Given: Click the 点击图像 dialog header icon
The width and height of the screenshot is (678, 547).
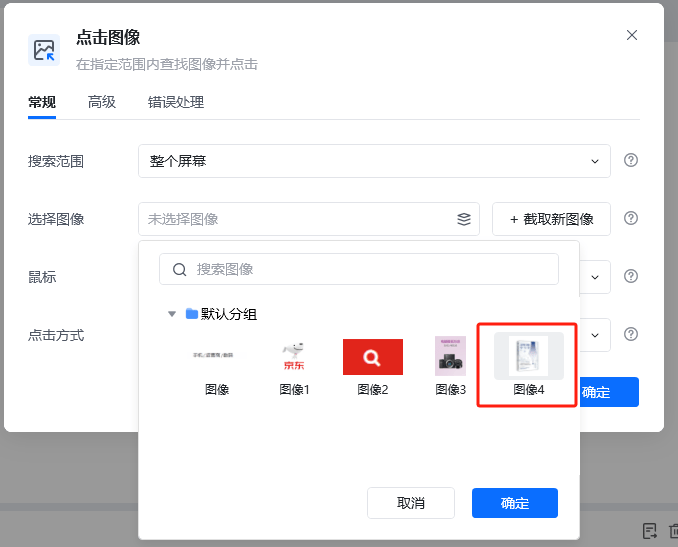Looking at the screenshot, I should click(x=44, y=50).
